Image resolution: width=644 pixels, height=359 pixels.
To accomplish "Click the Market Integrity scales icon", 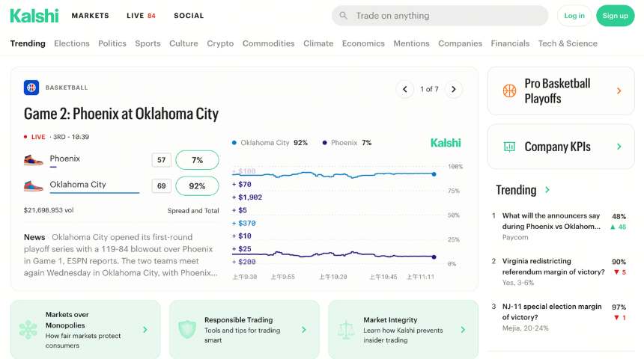I will [346, 330].
